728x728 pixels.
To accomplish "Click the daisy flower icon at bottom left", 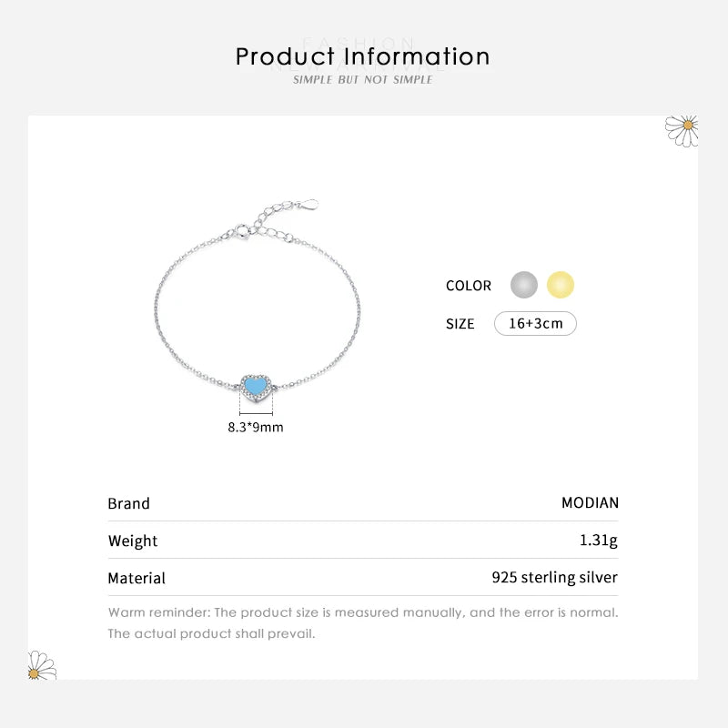I will point(42,665).
